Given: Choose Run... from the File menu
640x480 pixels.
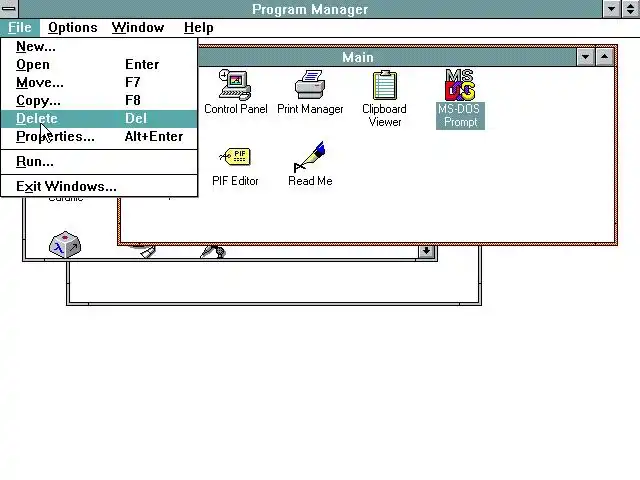Looking at the screenshot, I should 99,162.
